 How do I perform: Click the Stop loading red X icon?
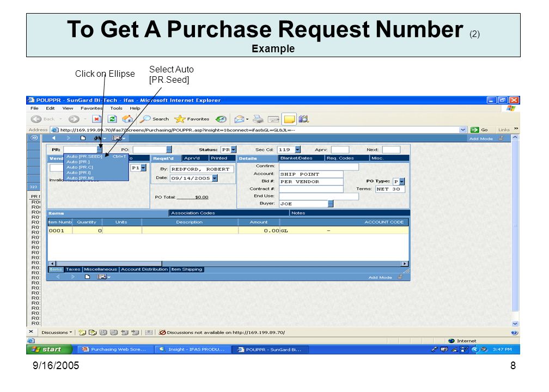(x=96, y=119)
